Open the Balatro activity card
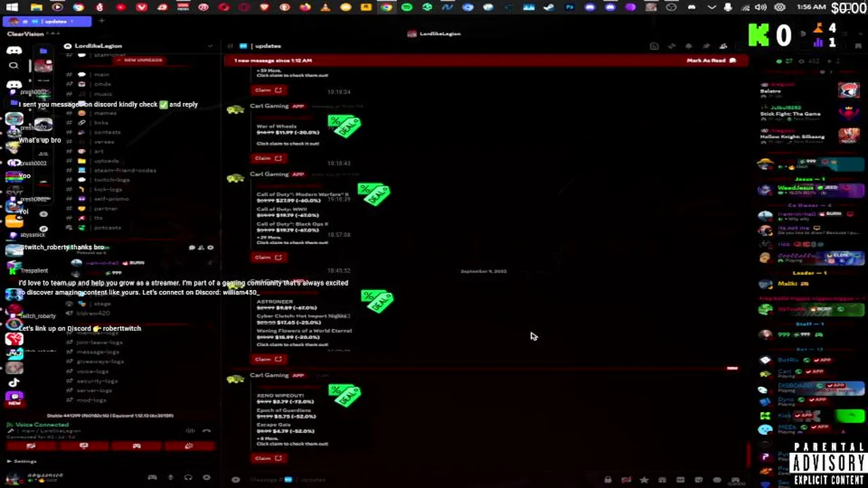 (811, 90)
